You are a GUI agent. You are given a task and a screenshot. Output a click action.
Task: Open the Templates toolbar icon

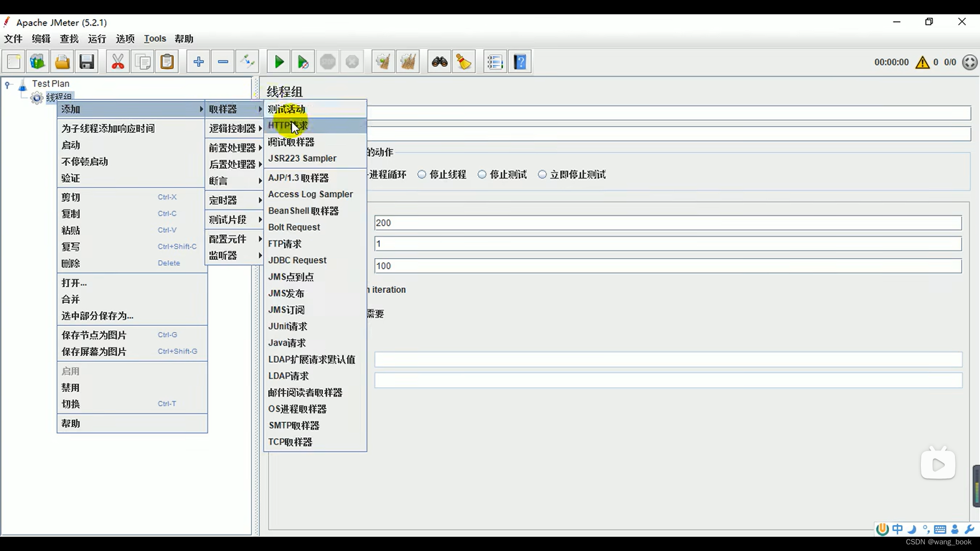[38, 62]
